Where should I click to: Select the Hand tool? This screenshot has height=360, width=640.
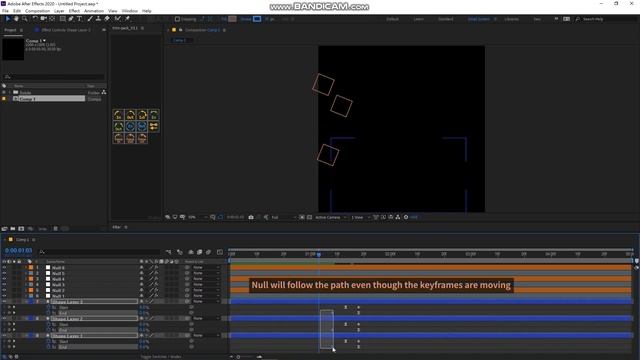16,19
